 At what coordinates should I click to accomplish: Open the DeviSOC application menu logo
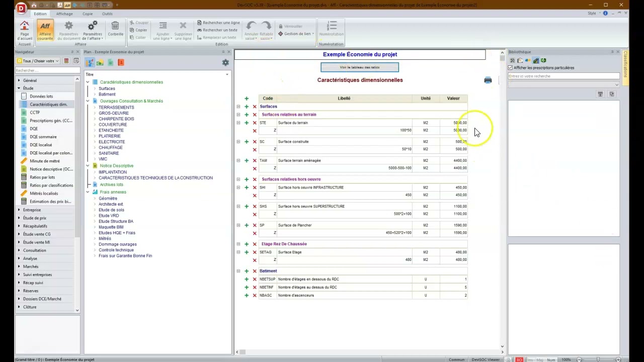pos(21,8)
